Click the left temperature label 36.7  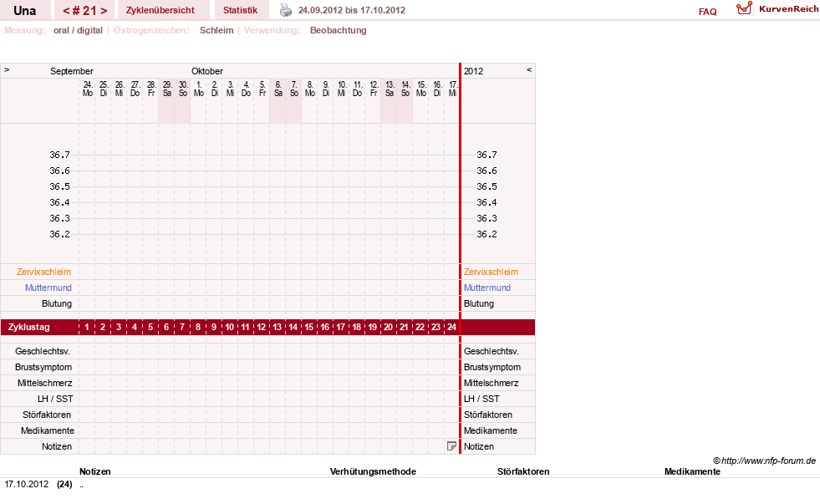[x=59, y=155]
